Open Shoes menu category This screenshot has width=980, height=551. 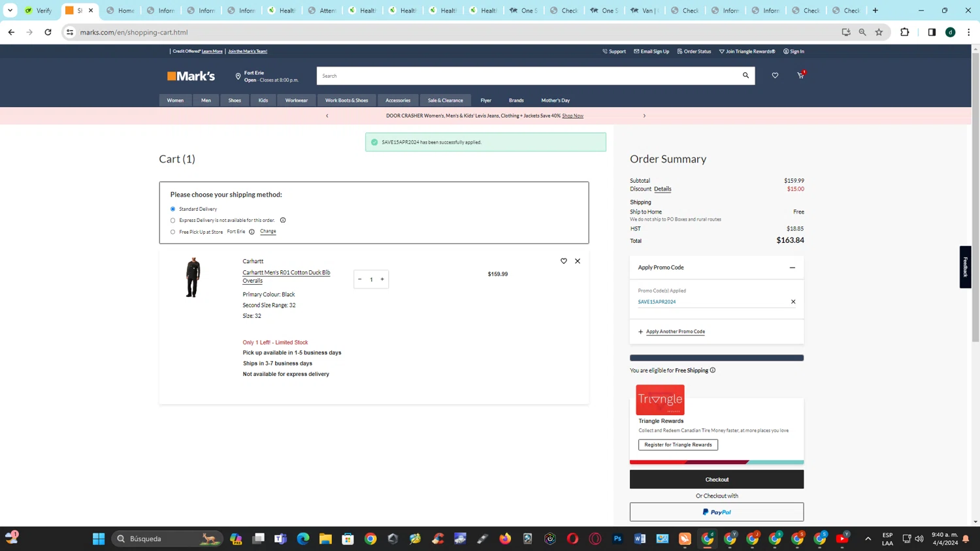235,101
